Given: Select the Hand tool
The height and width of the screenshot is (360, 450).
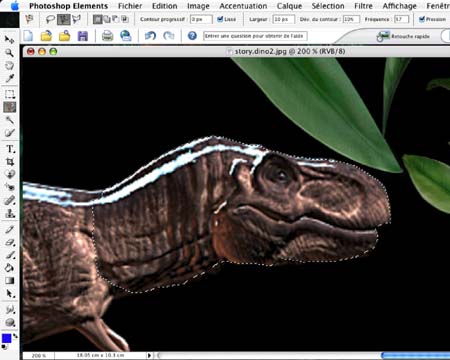Looking at the screenshot, I should 10,65.
